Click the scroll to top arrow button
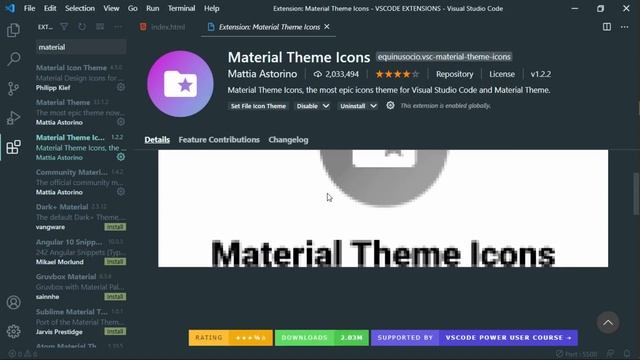Screen dimensions: 640x360 [608, 323]
